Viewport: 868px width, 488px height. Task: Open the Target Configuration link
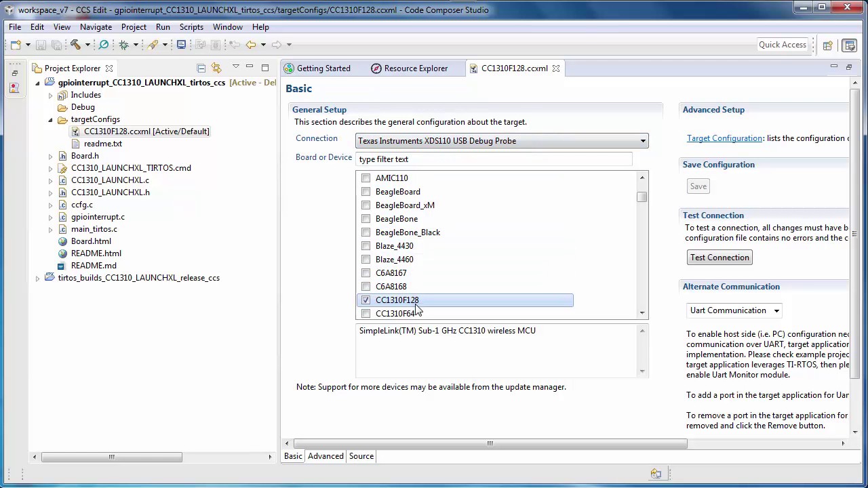coord(724,138)
